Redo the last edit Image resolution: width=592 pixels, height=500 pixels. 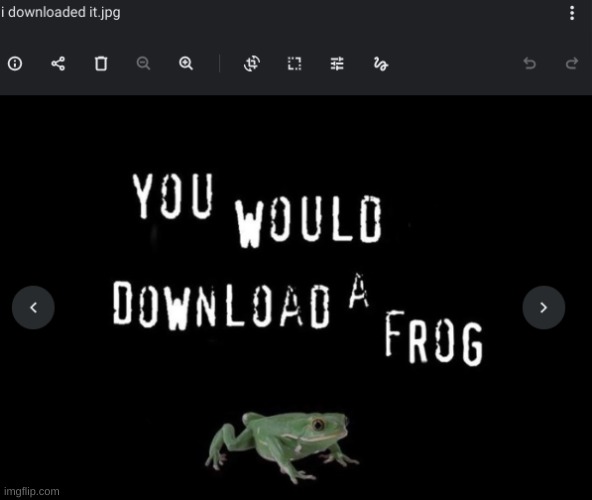(x=572, y=63)
